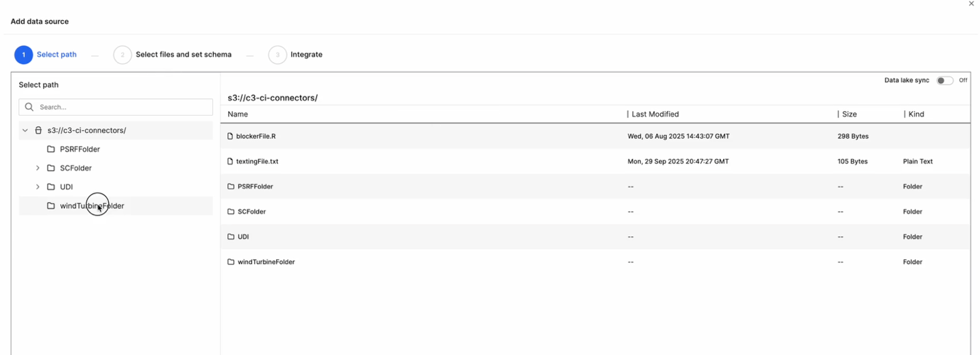The image size is (980, 355).
Task: Sort by the Name column header
Action: [238, 114]
